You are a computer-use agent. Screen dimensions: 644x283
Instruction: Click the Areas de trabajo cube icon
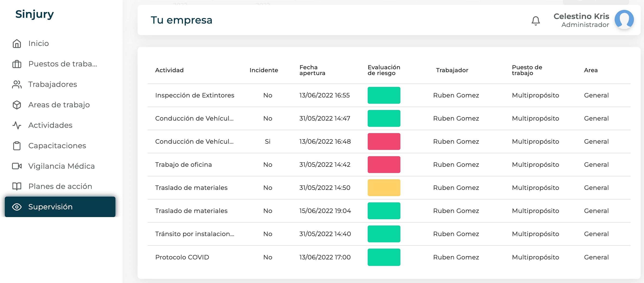pos(17,105)
